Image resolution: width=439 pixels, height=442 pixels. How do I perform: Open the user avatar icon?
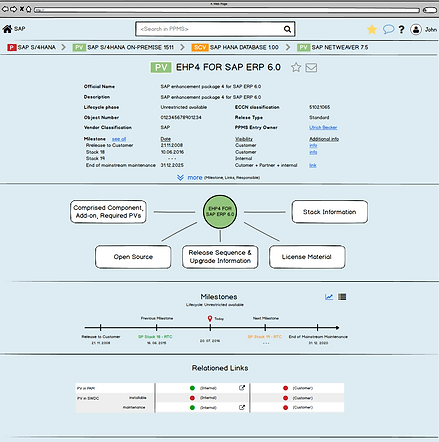416,29
